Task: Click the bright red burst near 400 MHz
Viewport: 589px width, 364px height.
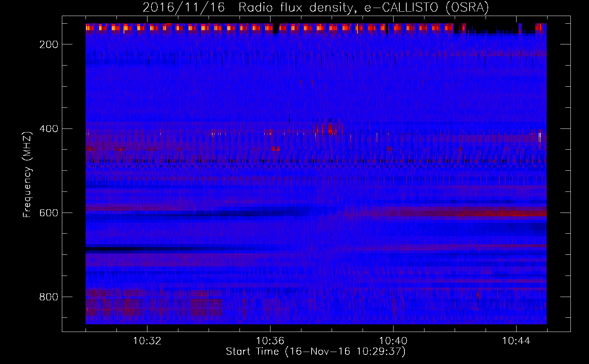Action: pyautogui.click(x=330, y=129)
